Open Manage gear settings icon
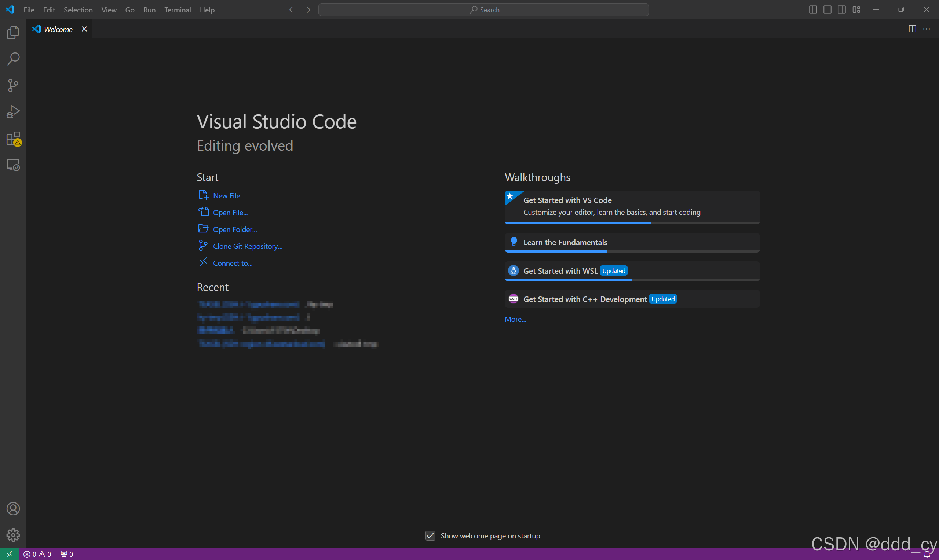 [x=13, y=535]
